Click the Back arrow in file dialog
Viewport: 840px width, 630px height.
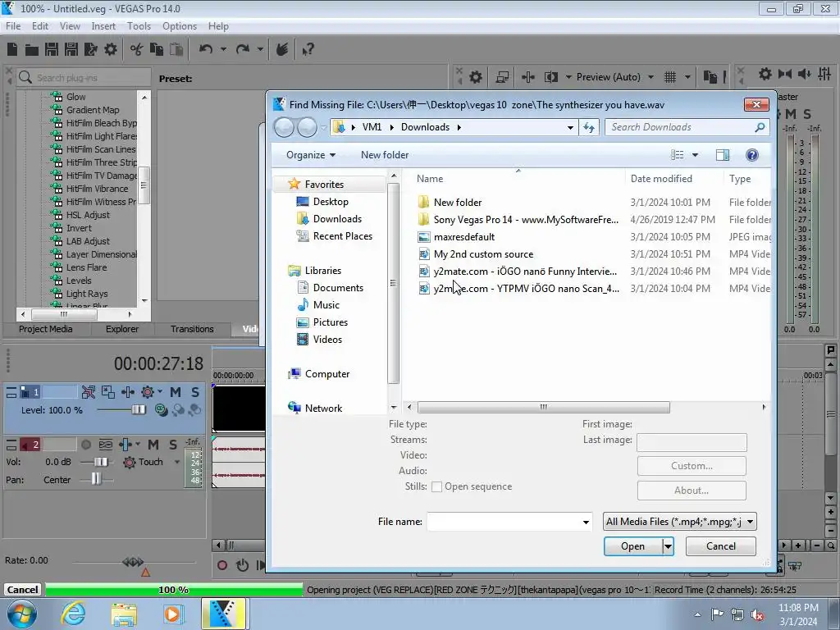pos(284,127)
